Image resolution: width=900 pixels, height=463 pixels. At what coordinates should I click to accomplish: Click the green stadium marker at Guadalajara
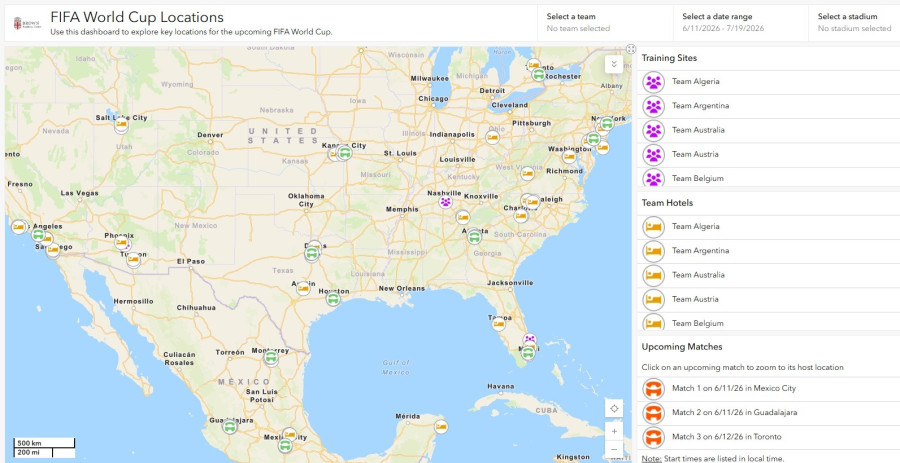point(230,426)
